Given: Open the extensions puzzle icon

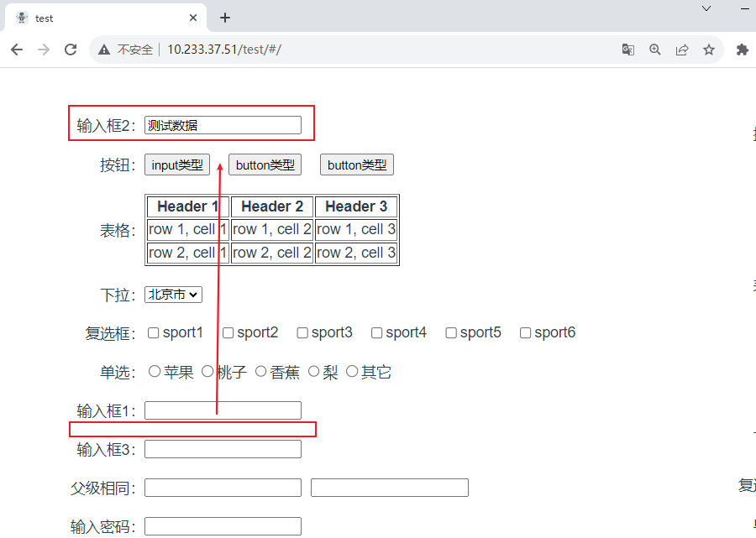Looking at the screenshot, I should (x=742, y=50).
